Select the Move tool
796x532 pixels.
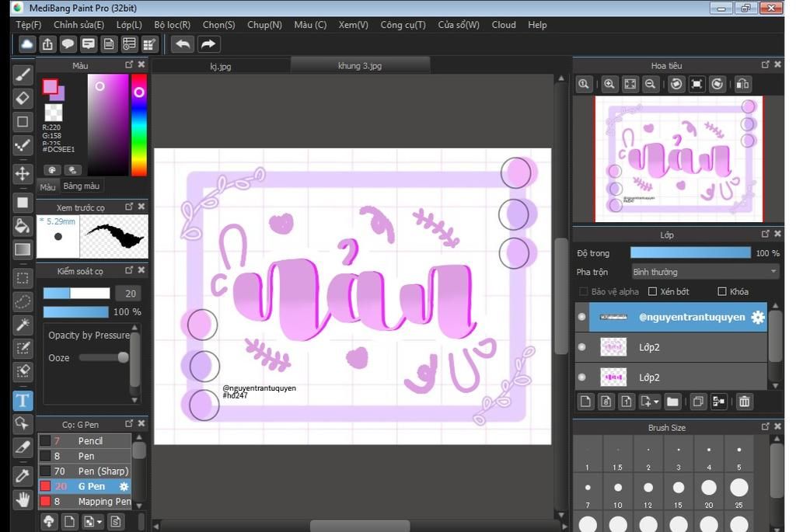pyautogui.click(x=23, y=173)
